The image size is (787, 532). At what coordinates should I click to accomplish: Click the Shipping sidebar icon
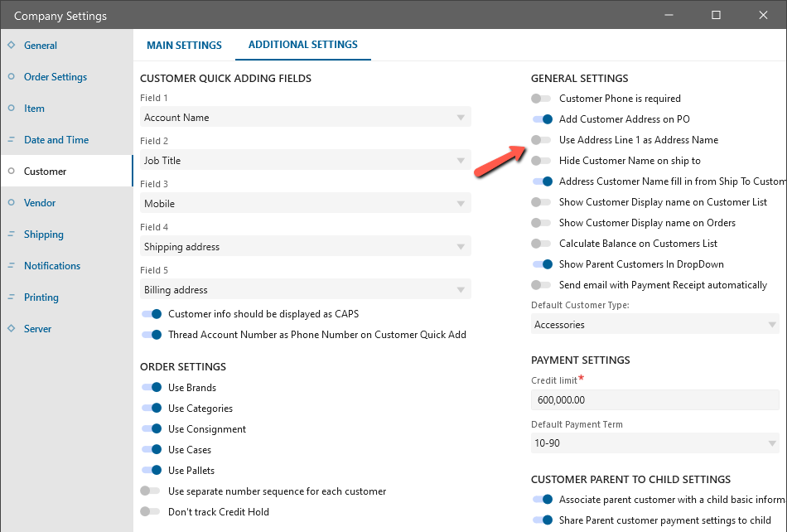11,235
